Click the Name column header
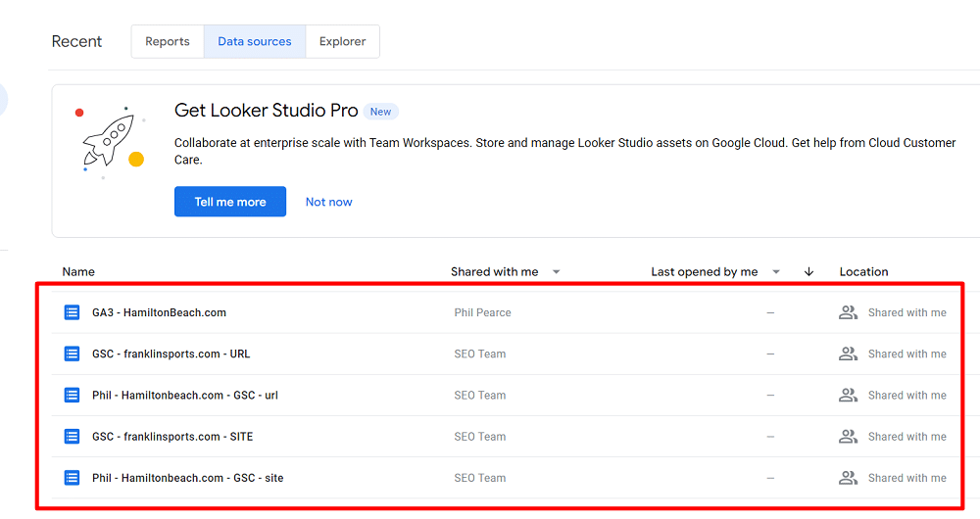This screenshot has height=519, width=980. click(x=78, y=271)
